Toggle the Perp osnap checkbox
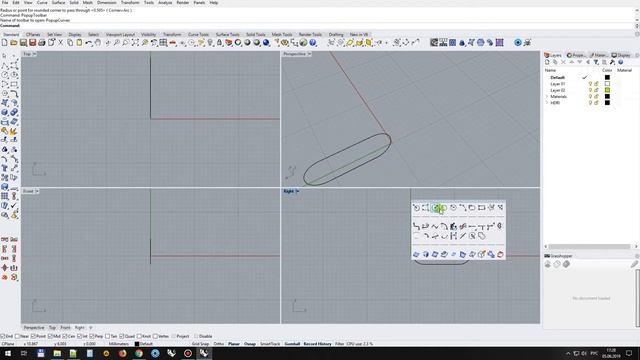640x360 pixels. click(92, 336)
